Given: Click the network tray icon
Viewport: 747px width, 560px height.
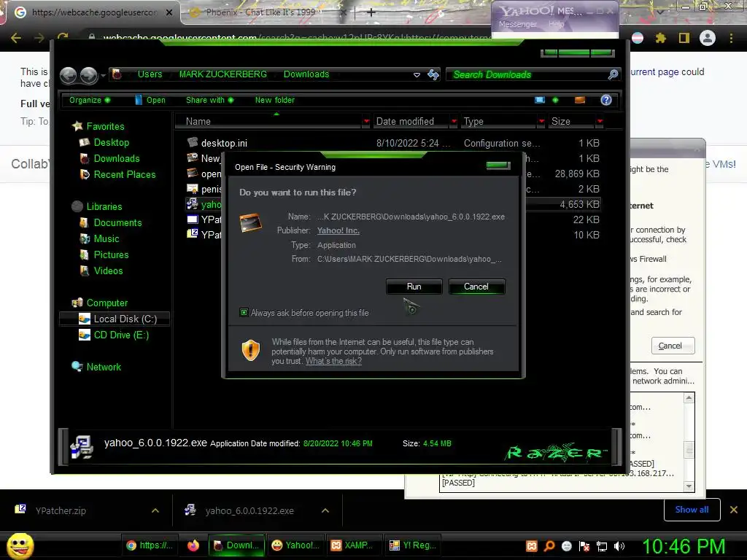Looking at the screenshot, I should (x=602, y=546).
